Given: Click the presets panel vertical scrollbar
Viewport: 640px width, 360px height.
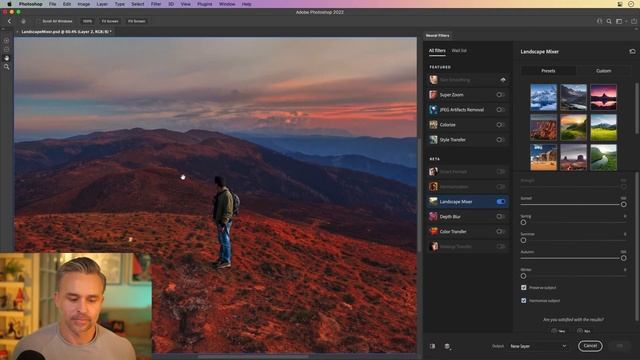Looking at the screenshot, I should pyautogui.click(x=637, y=108).
